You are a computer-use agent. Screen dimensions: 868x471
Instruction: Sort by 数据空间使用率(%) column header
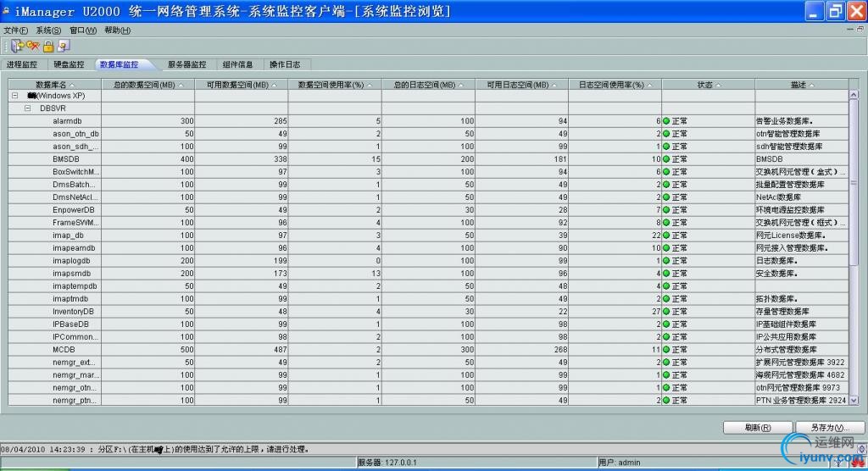(335, 85)
